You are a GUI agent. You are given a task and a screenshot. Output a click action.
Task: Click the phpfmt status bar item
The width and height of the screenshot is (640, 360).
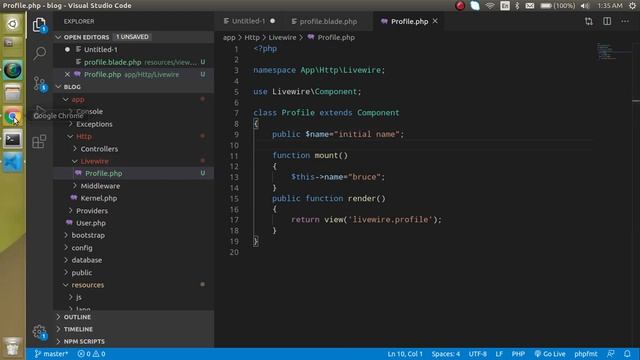point(586,354)
